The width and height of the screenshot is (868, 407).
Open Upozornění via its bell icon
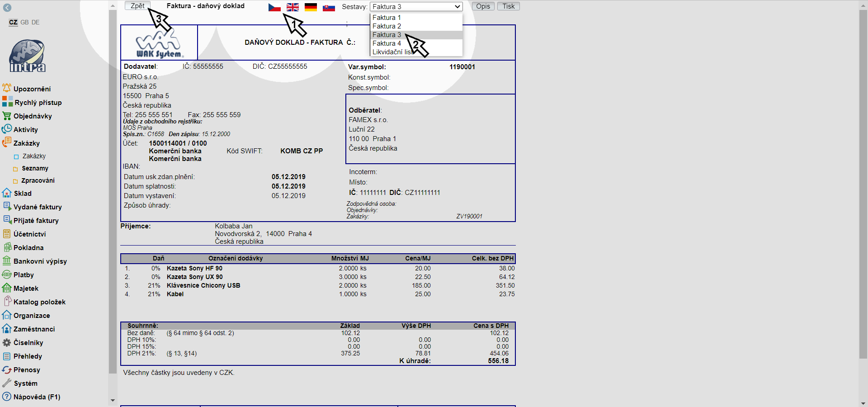(7, 88)
